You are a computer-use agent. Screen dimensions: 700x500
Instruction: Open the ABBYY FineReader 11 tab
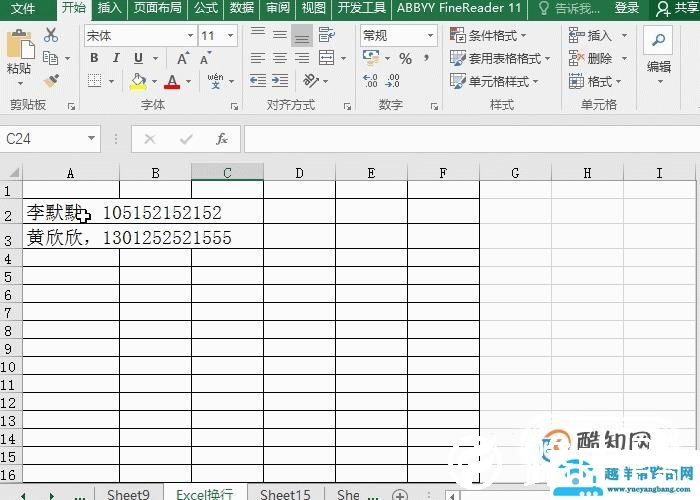coord(459,8)
